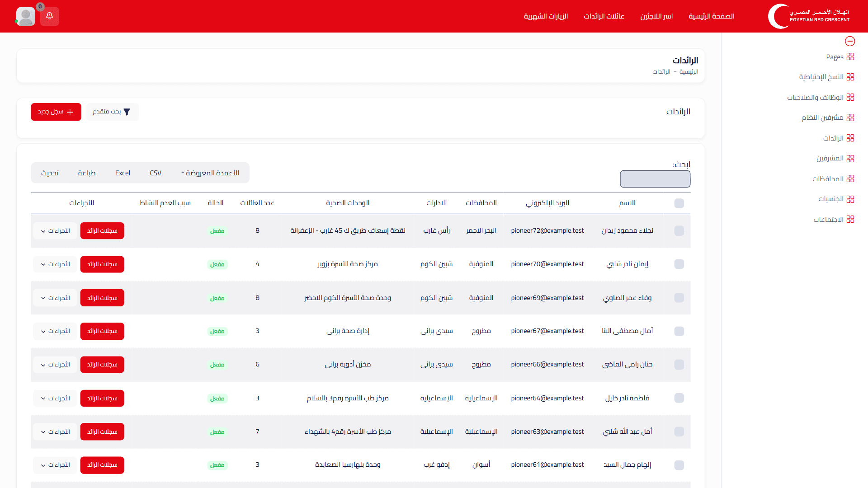Expand الأجراءات dropdown for pioneer67 row
The image size is (868, 488).
[55, 331]
